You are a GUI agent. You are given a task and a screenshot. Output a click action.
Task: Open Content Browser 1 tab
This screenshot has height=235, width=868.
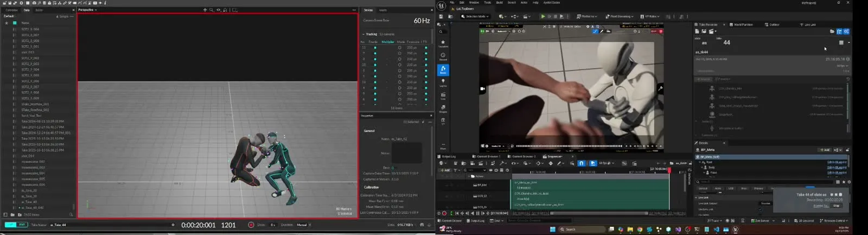(x=488, y=156)
